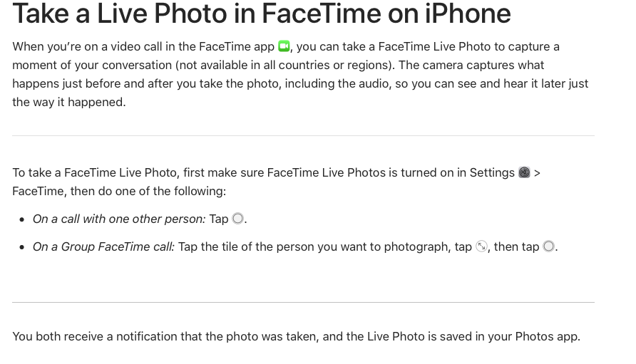636x364 pixels.
Task: Click shutter icon ending Group FaceTime bullet
Action: pos(548,246)
